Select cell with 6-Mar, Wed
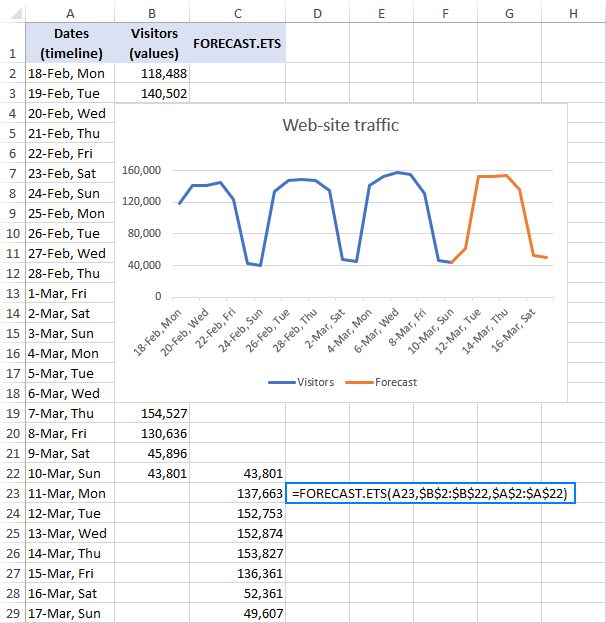Viewport: 606px width, 623px height. tap(70, 393)
